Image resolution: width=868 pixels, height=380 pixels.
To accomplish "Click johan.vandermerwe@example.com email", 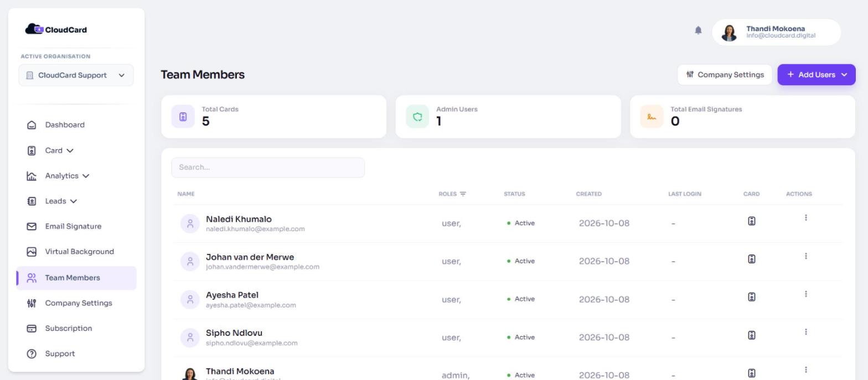I will pos(262,267).
